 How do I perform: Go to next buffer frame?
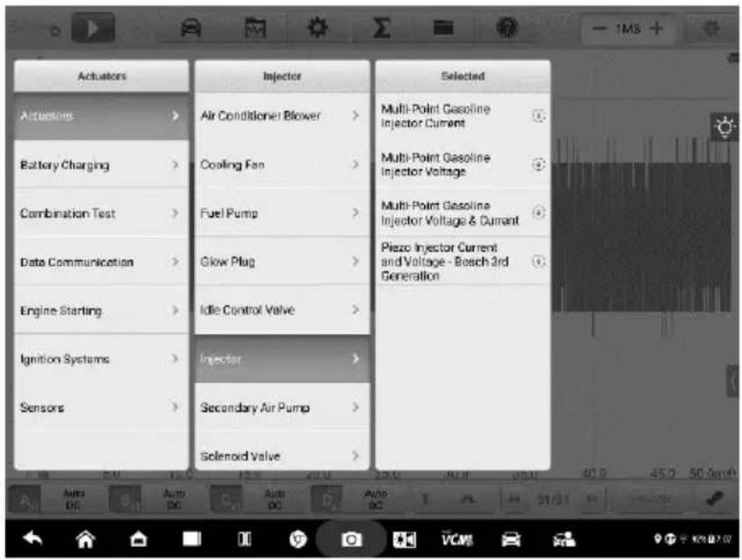point(591,500)
